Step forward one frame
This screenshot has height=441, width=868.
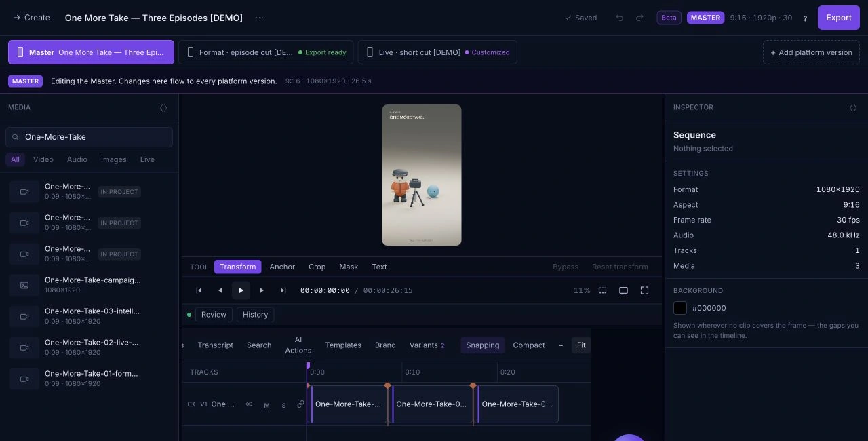click(262, 290)
